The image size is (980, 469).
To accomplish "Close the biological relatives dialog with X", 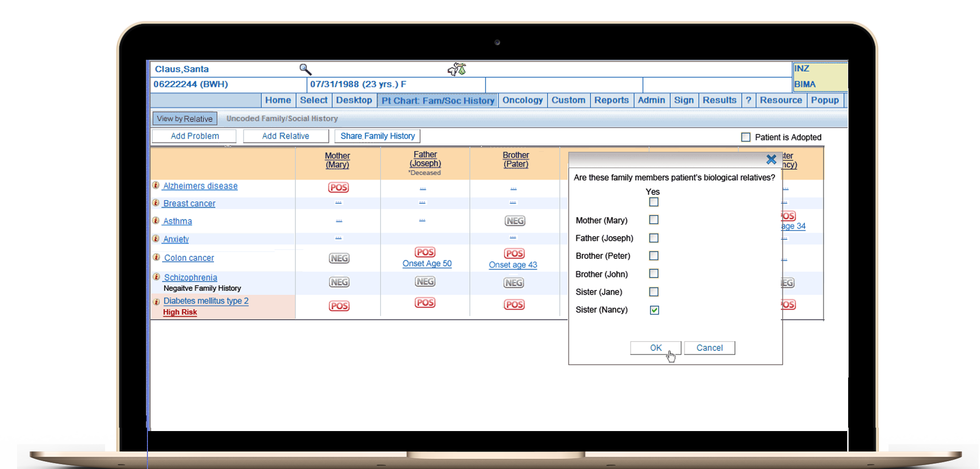I will 771,160.
